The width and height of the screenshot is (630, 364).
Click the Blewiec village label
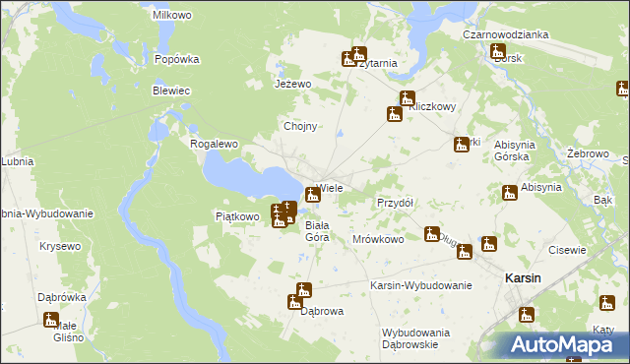click(171, 91)
